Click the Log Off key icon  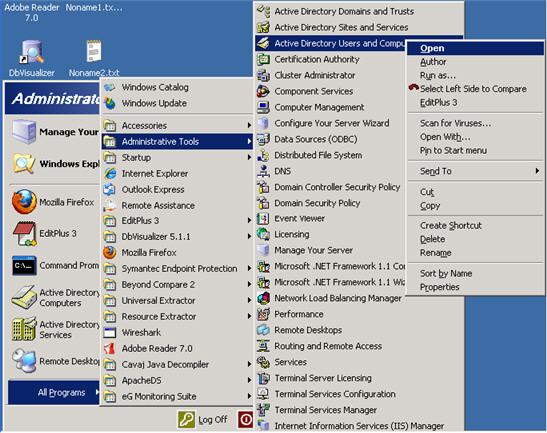tap(186, 419)
